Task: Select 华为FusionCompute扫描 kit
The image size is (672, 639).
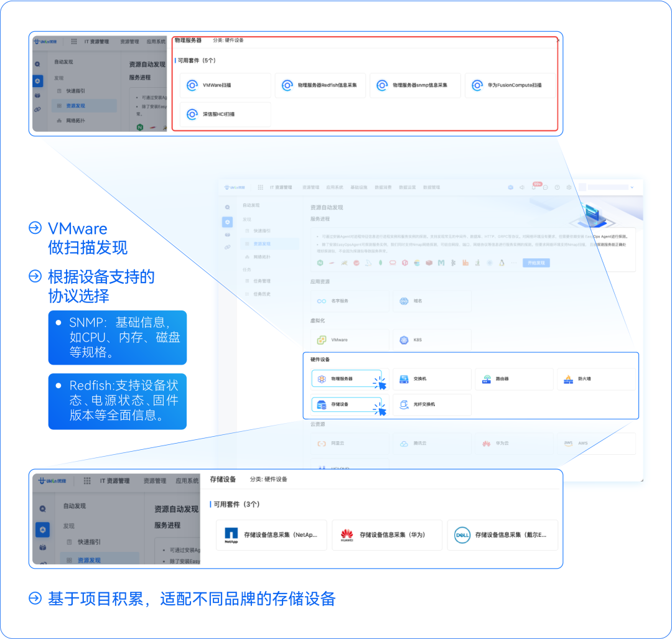Action: 510,85
